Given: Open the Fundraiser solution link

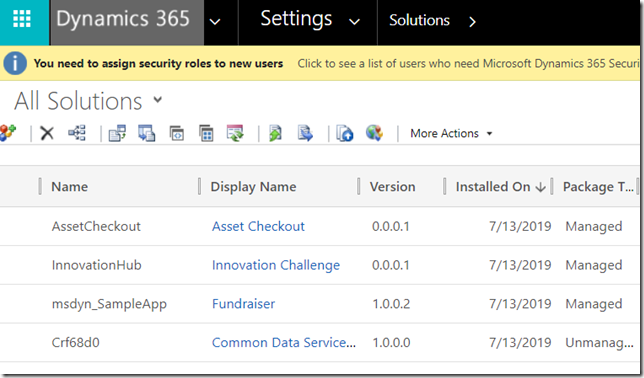Looking at the screenshot, I should (243, 304).
